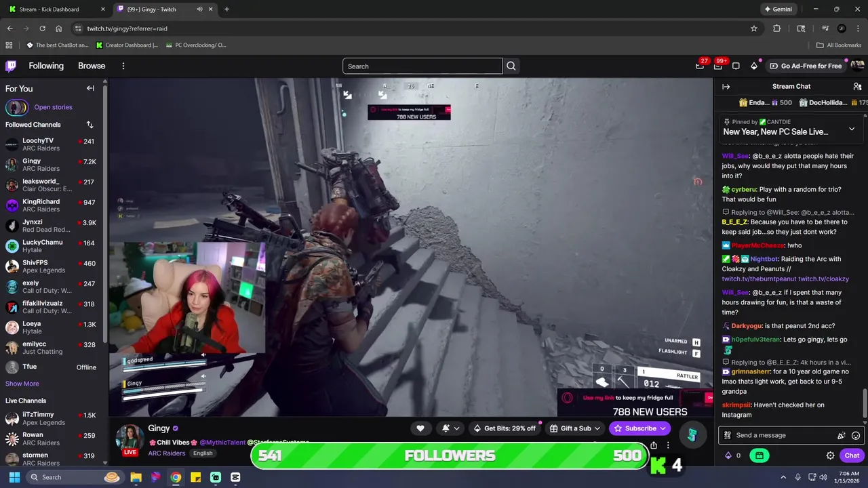
Task: Open user profile avatar menu
Action: point(857,66)
